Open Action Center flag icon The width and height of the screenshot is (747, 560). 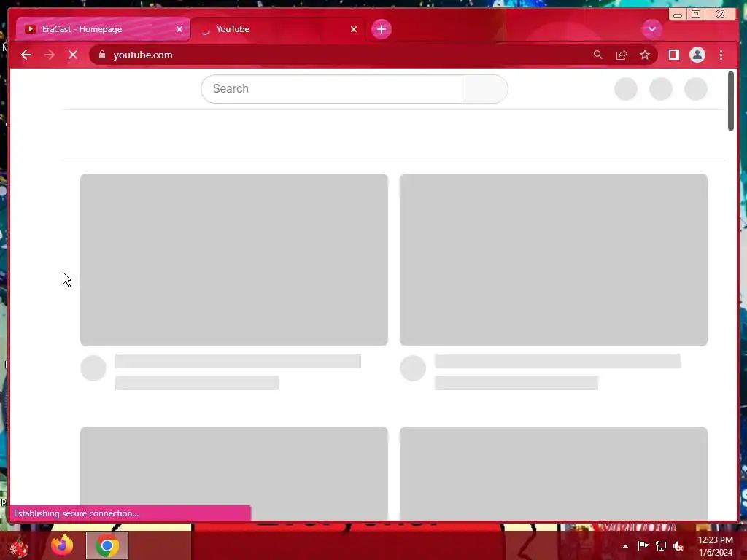pos(643,545)
